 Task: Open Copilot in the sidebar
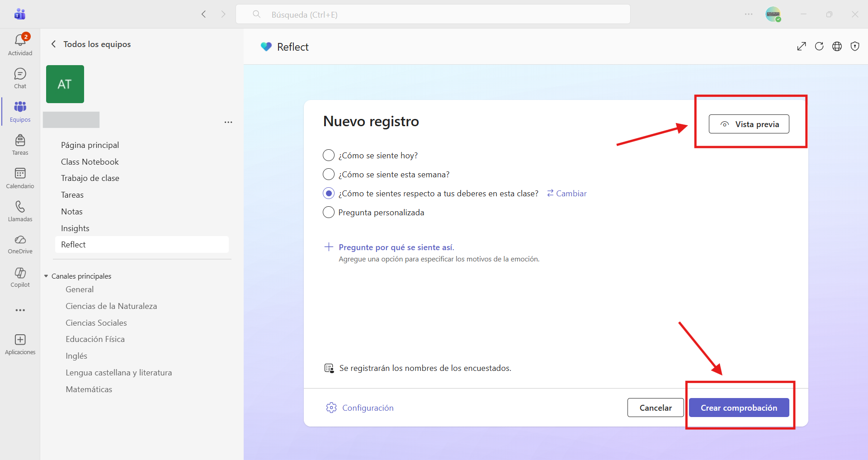20,277
